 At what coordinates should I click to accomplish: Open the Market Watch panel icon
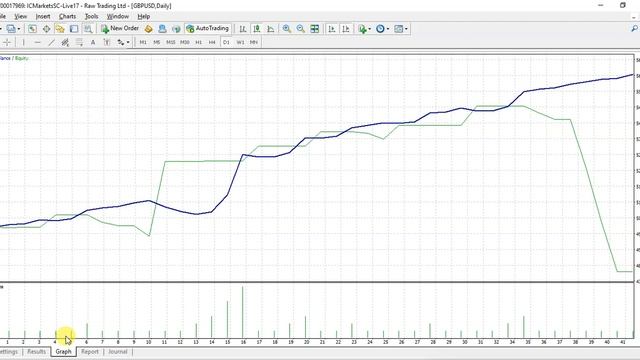click(33, 29)
